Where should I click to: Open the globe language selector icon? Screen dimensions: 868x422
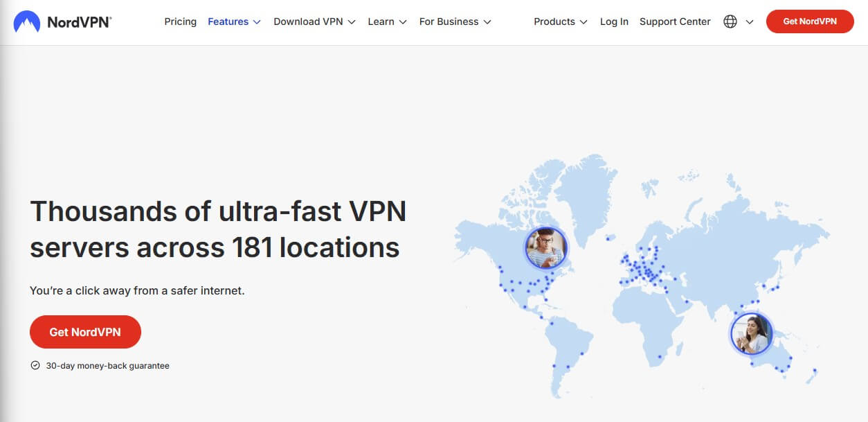coord(730,21)
